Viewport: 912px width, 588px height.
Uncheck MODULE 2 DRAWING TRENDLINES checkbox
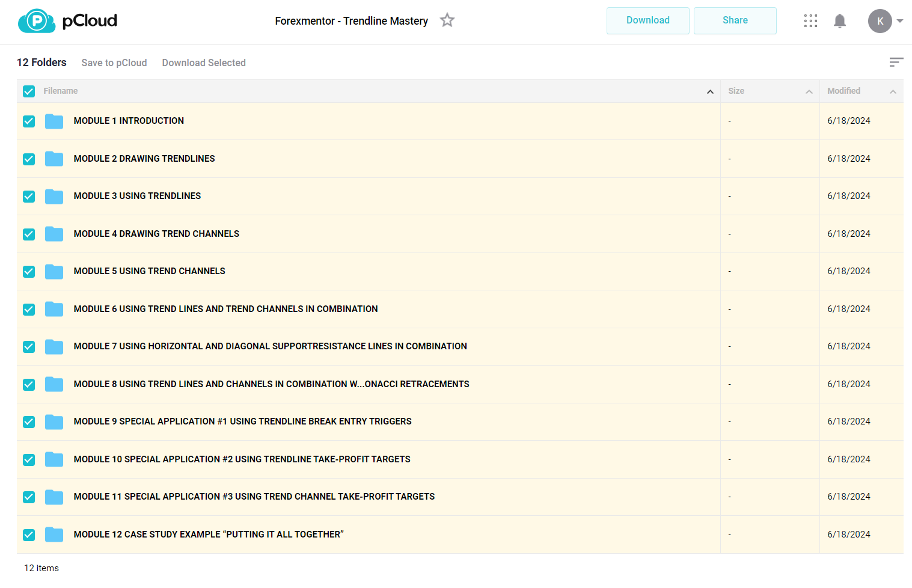(x=29, y=159)
